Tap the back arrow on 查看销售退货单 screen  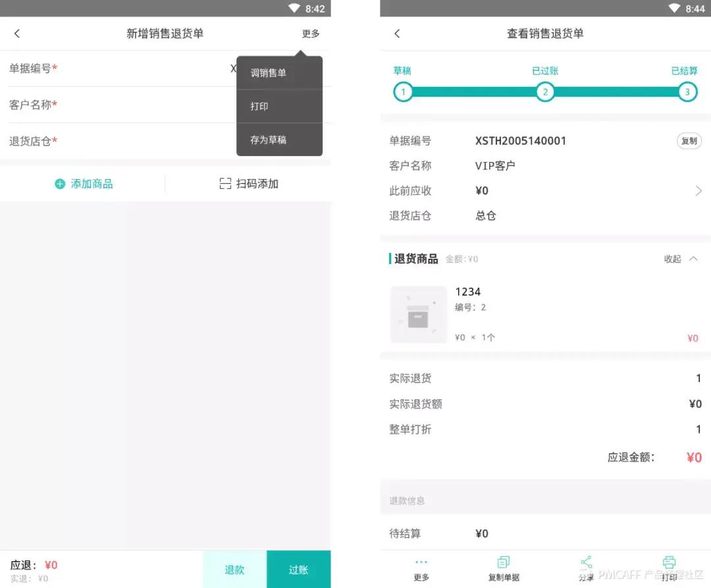(397, 34)
